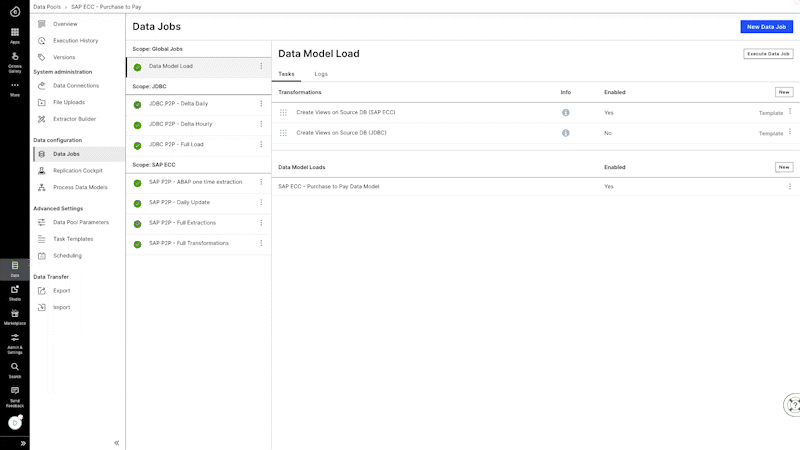
Task: Expand the left rail with double chevron
Action: (x=23, y=443)
